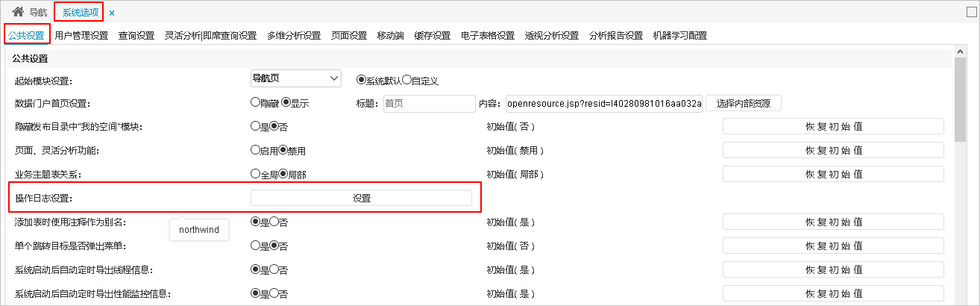The height and width of the screenshot is (306, 980).
Task: Click 设置 button for 操作日志设置
Action: point(361,198)
